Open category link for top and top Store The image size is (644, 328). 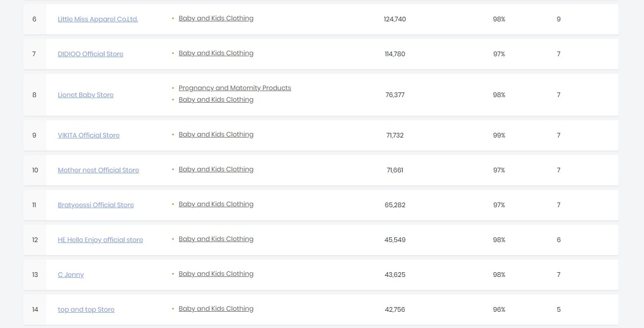pyautogui.click(x=216, y=308)
